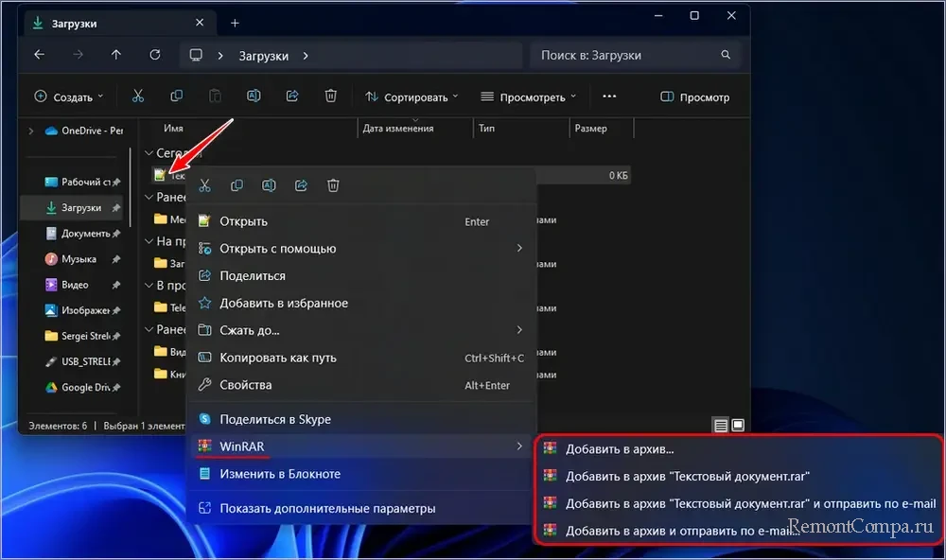
Task: Toggle the Просмотр preview pane
Action: tap(695, 96)
